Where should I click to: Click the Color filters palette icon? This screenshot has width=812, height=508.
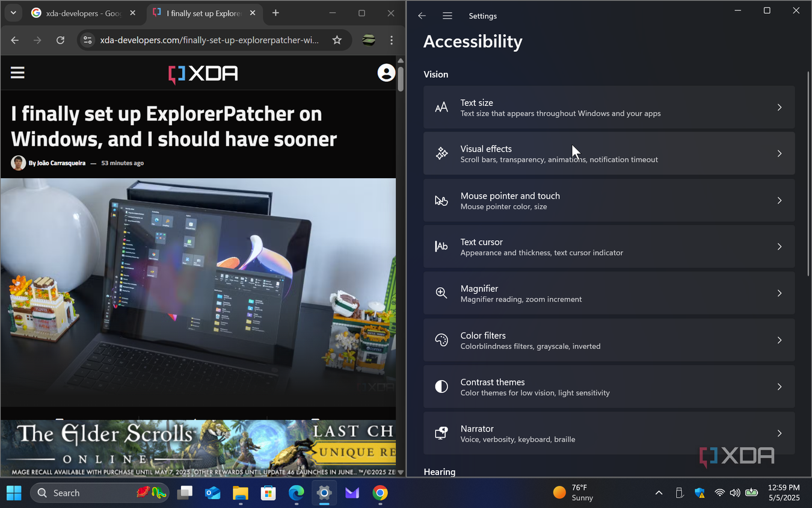click(x=441, y=340)
